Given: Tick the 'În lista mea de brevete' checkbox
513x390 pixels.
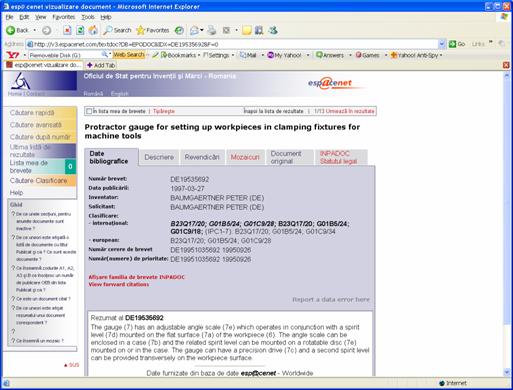Looking at the screenshot, I should click(x=89, y=111).
